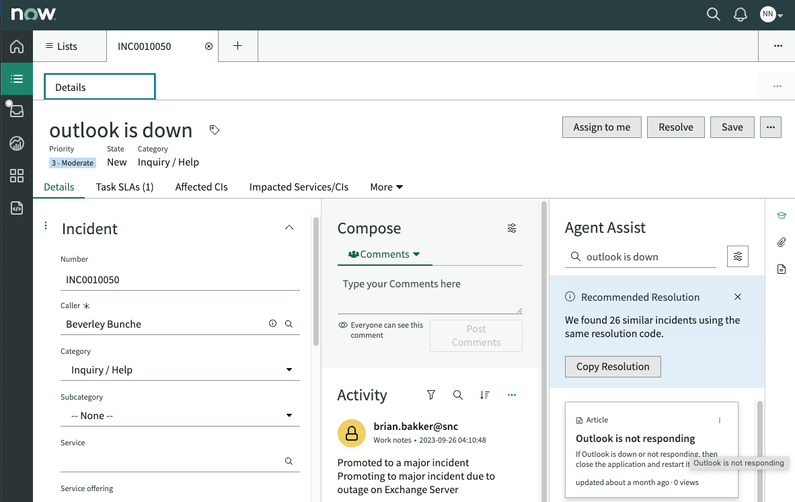
Task: Click Assign to me button
Action: pos(602,127)
